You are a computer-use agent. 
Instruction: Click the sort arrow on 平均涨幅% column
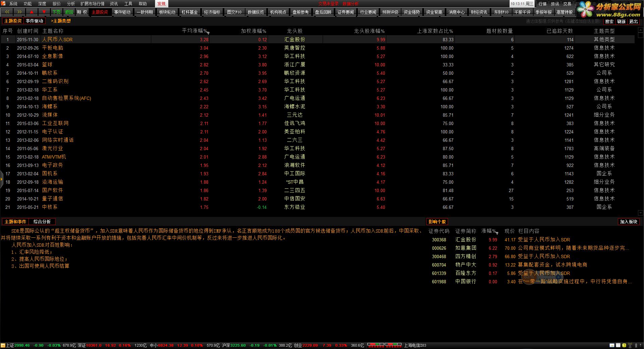click(x=208, y=33)
